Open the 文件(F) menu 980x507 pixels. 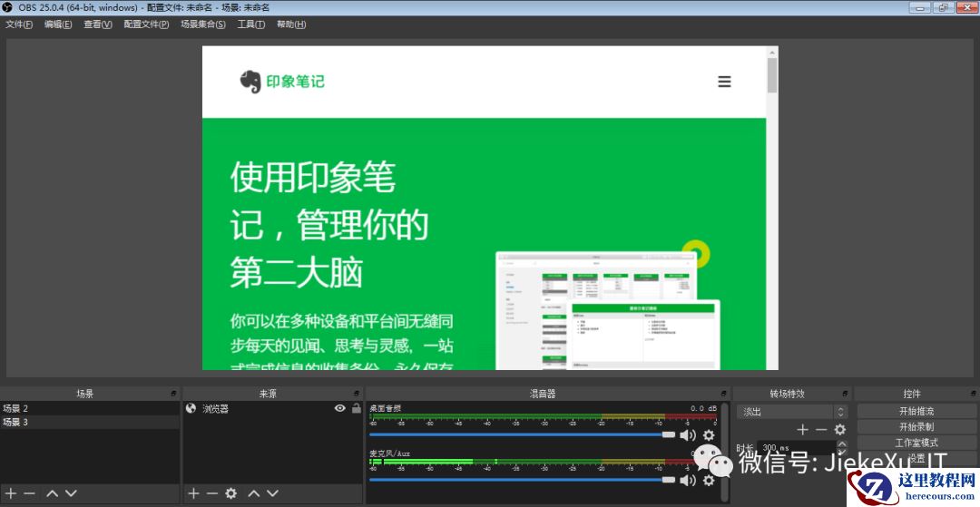[x=19, y=24]
